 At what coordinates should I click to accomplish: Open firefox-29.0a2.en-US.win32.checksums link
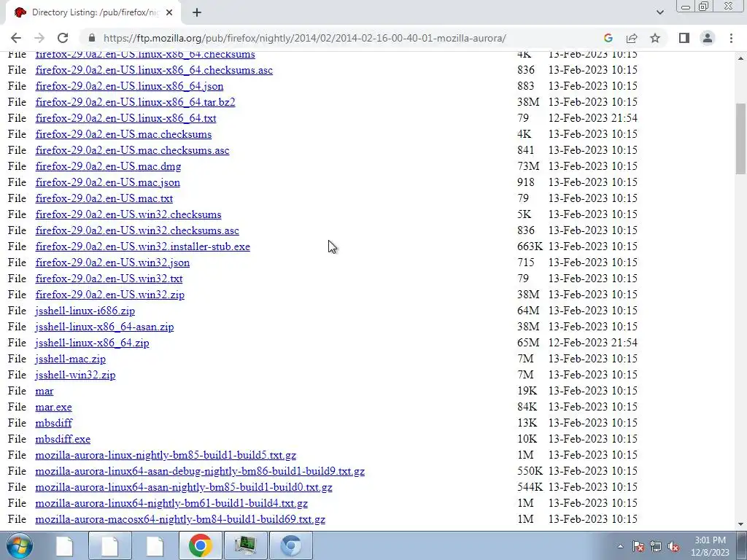pyautogui.click(x=128, y=215)
